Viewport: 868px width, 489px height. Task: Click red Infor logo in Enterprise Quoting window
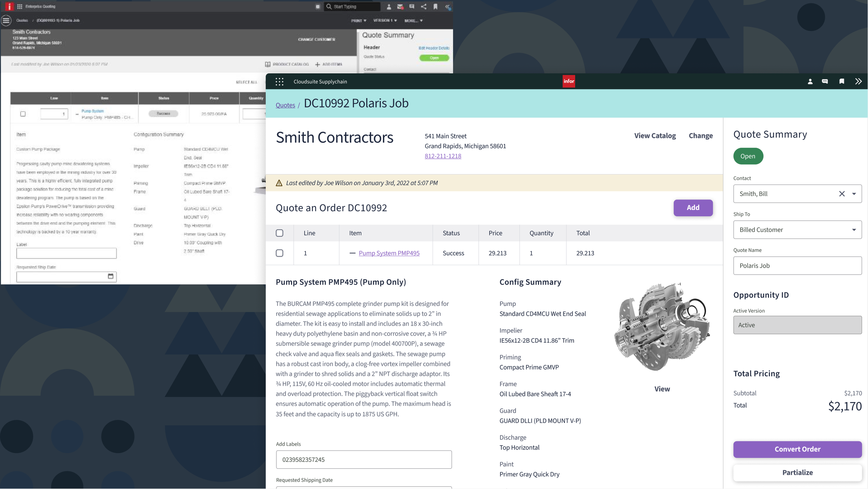[9, 6]
